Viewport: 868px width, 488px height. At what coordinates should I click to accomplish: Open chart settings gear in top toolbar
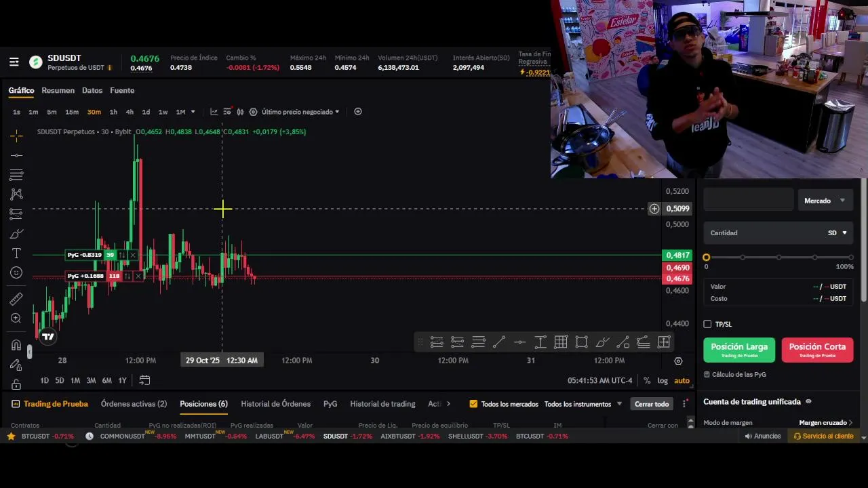click(253, 112)
